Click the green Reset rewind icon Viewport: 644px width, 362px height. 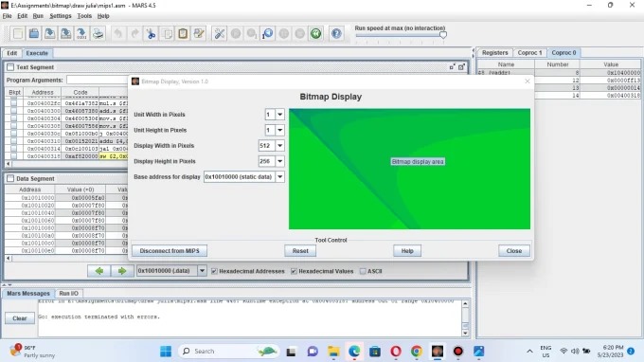(315, 34)
